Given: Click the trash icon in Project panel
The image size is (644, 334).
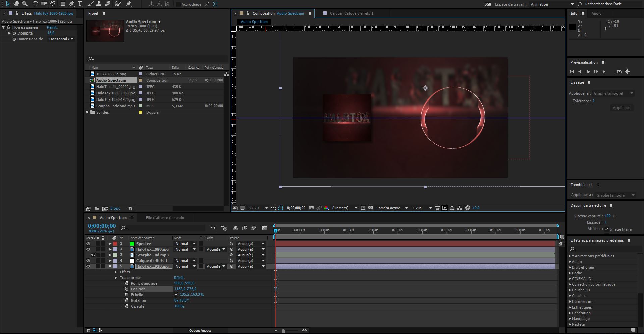Looking at the screenshot, I should pyautogui.click(x=130, y=209).
